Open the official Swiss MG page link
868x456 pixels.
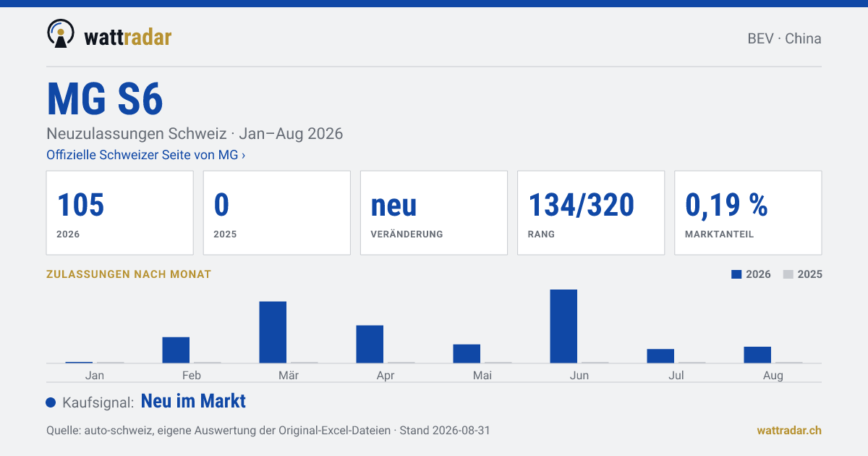tap(145, 155)
